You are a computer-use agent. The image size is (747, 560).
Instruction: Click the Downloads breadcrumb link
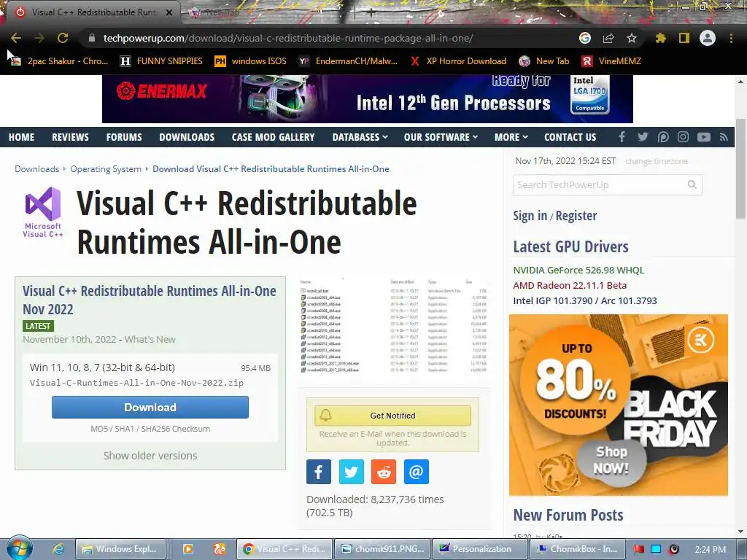click(x=36, y=169)
